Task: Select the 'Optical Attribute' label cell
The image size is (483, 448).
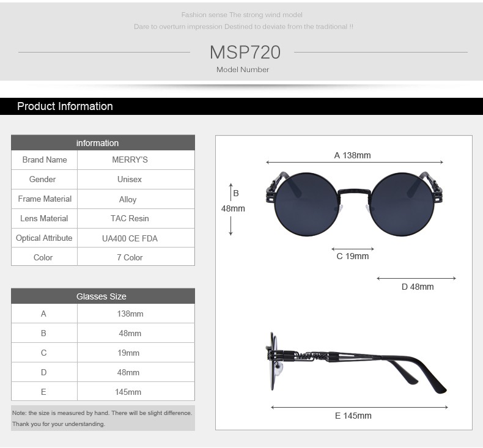Action: [45, 238]
